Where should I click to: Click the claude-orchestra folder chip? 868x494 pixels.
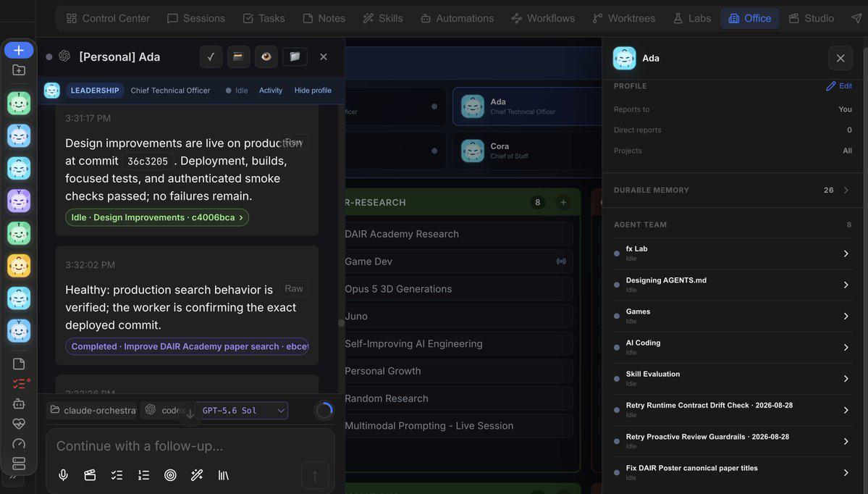[92, 411]
